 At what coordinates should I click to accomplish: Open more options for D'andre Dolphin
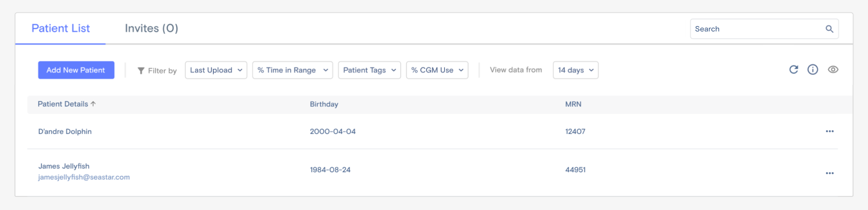pos(830,131)
